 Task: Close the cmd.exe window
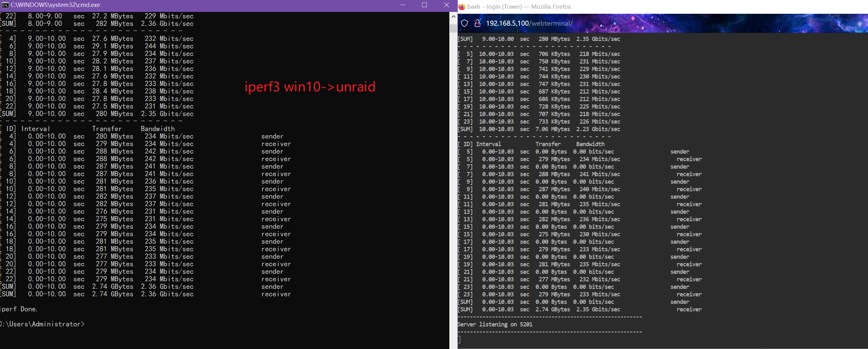pos(447,5)
